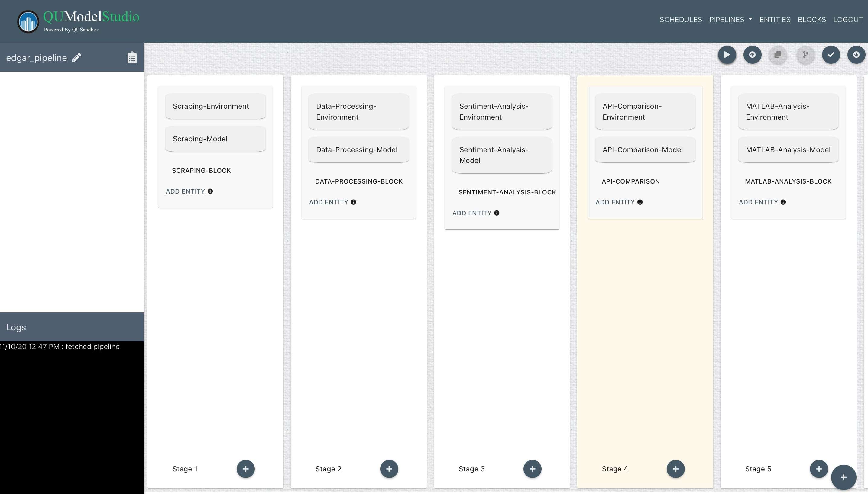Click the upload arrow circle icon
Screen dimensions: 868x494
pos(752,55)
